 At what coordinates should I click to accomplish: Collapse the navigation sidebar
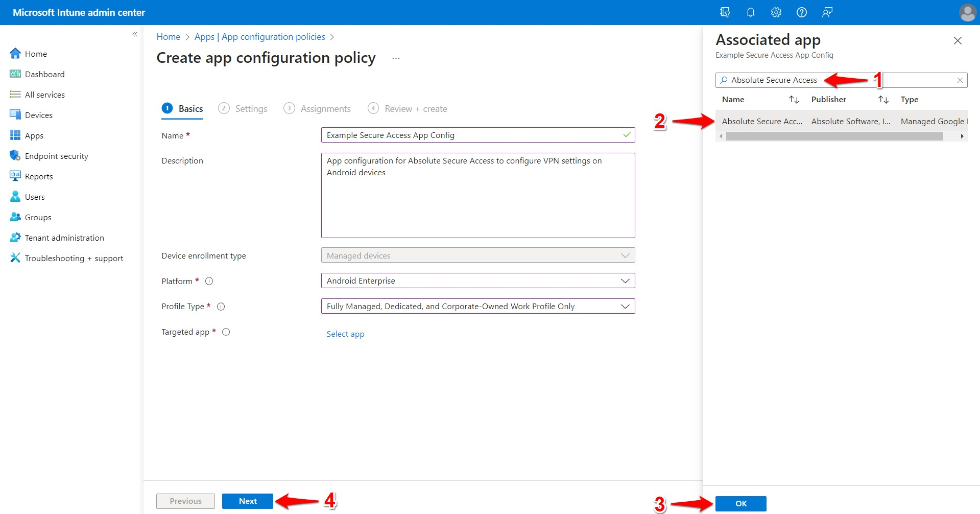coord(135,34)
